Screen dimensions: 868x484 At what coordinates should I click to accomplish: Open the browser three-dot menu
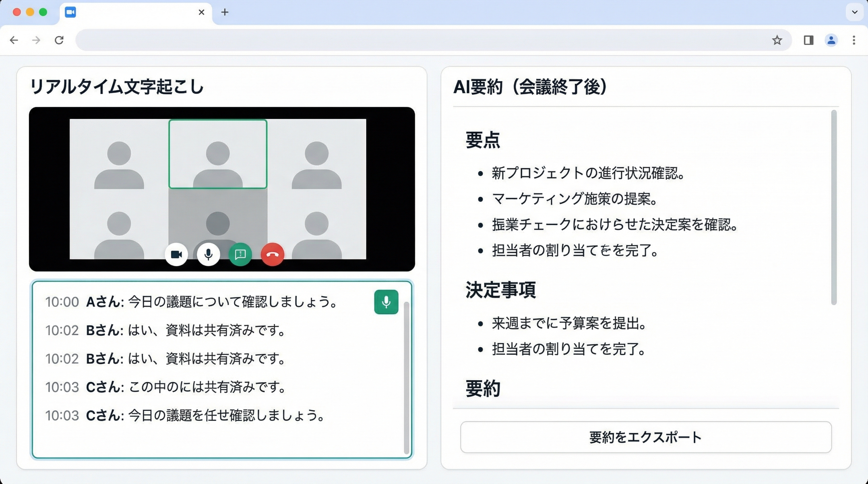(x=854, y=40)
